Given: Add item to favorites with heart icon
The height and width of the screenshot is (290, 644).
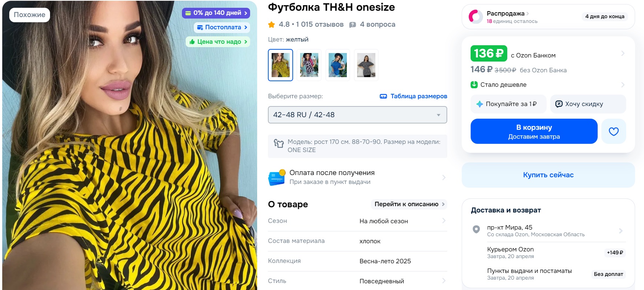Looking at the screenshot, I should point(614,131).
